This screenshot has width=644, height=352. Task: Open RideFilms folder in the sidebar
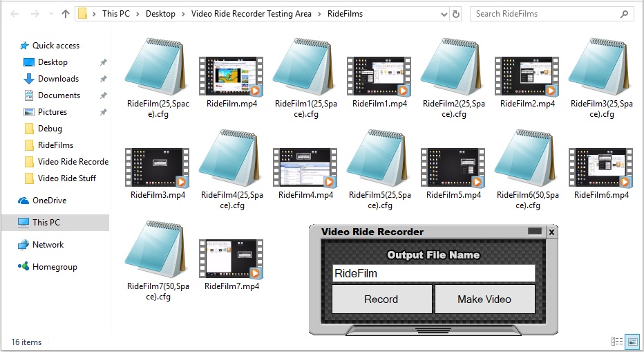(55, 145)
